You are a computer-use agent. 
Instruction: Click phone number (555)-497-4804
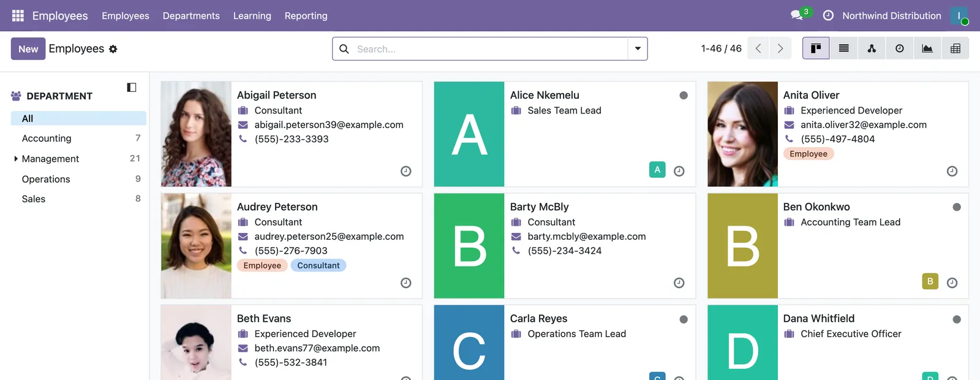838,139
